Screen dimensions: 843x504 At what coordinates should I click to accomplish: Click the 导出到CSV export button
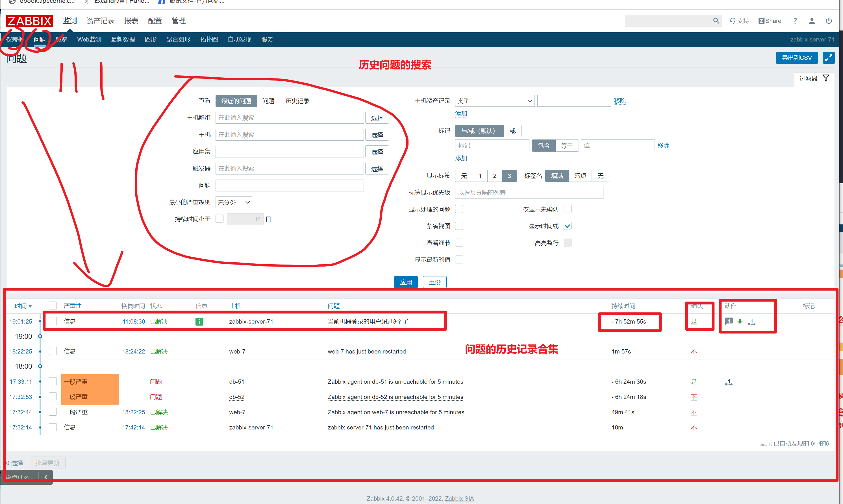(796, 58)
